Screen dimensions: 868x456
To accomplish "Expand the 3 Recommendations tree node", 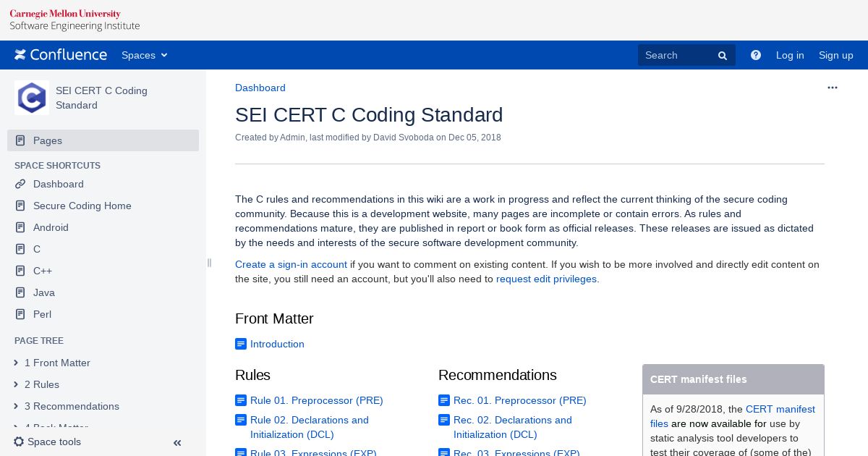I will click(17, 406).
